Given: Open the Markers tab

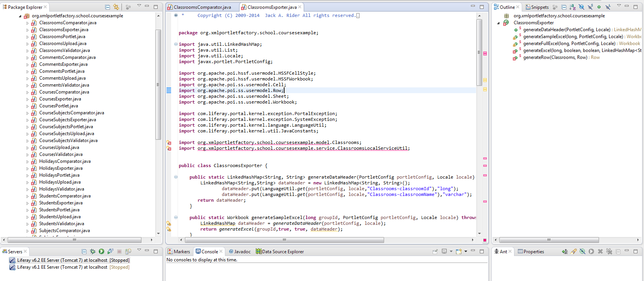Looking at the screenshot, I should coord(179,251).
